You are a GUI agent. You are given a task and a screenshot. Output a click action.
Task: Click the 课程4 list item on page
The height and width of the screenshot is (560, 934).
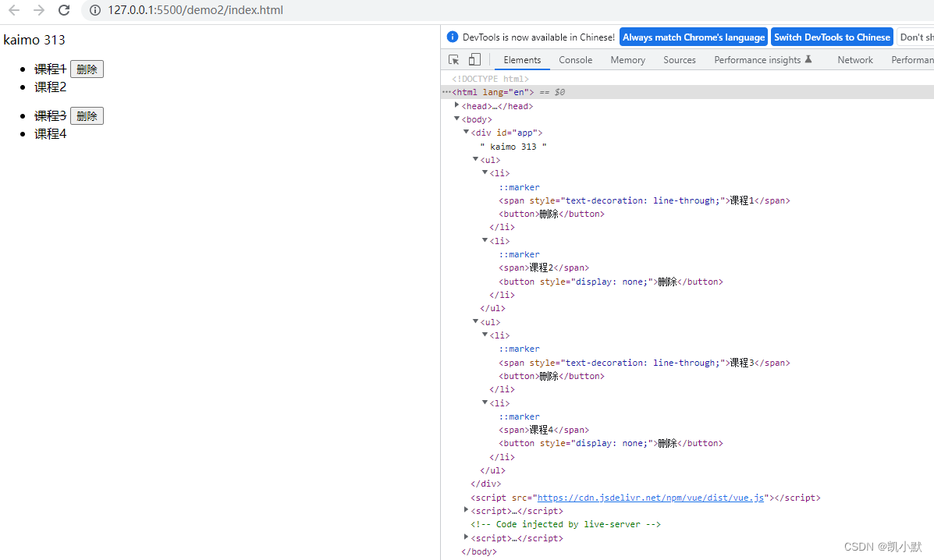[x=50, y=134]
